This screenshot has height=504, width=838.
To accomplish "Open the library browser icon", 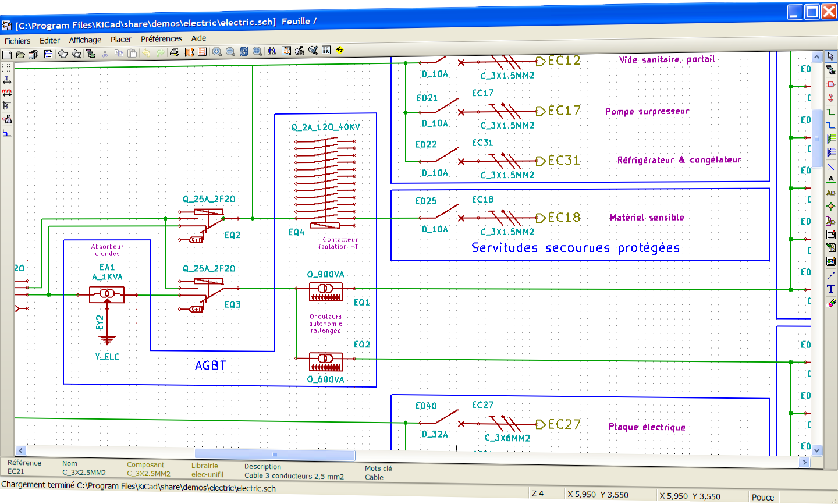I will coord(76,54).
